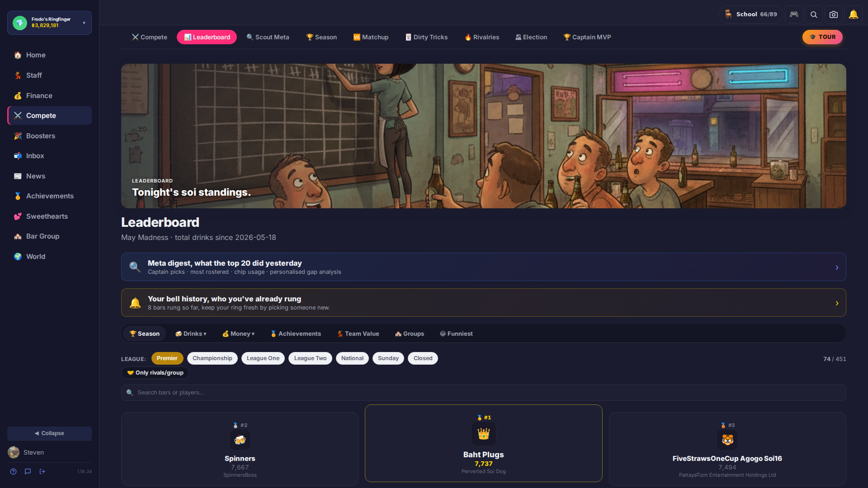Open the Election tab
This screenshot has width=868, height=488.
tap(531, 37)
